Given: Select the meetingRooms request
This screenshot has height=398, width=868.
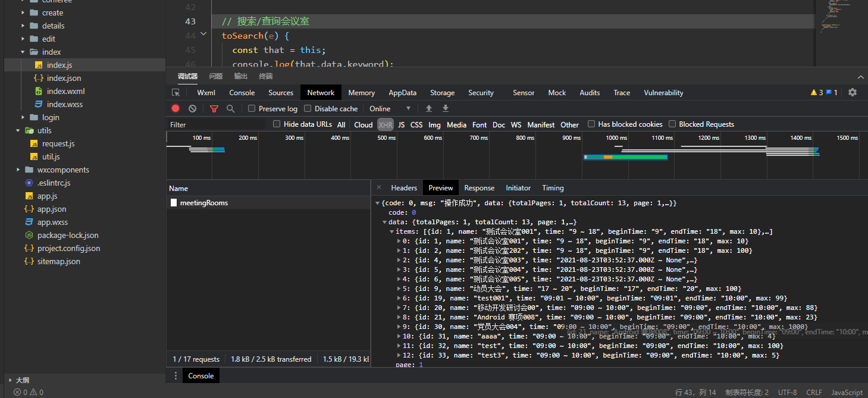Looking at the screenshot, I should [268, 203].
